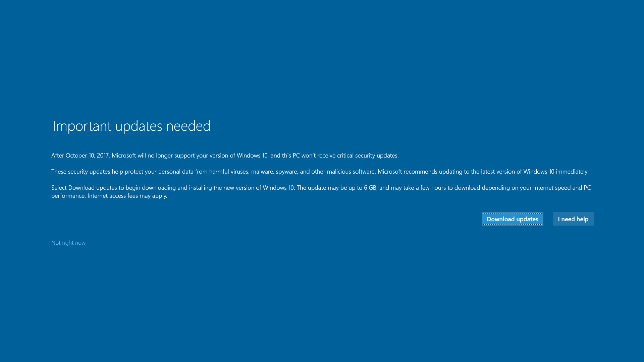Click the Download updates button
644x362 pixels.
pos(512,219)
